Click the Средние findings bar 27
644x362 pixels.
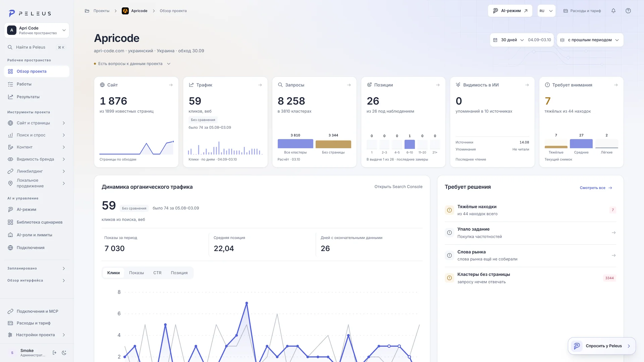click(581, 143)
